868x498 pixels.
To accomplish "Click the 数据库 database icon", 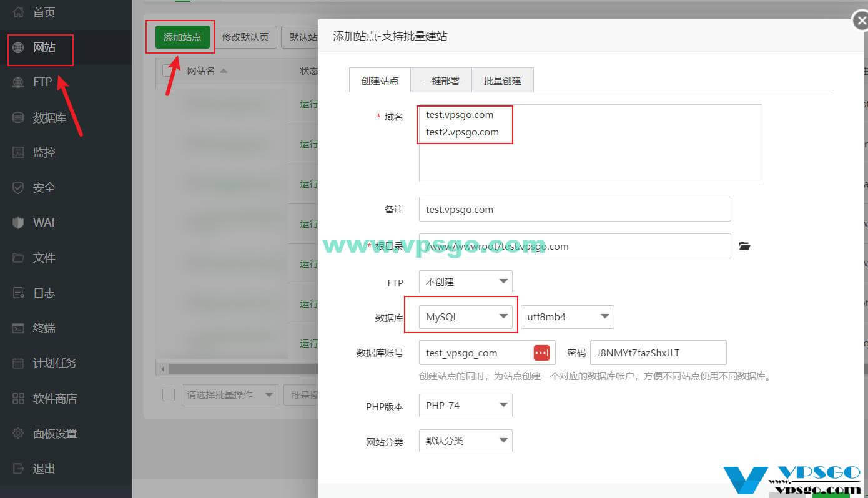I will [x=19, y=117].
